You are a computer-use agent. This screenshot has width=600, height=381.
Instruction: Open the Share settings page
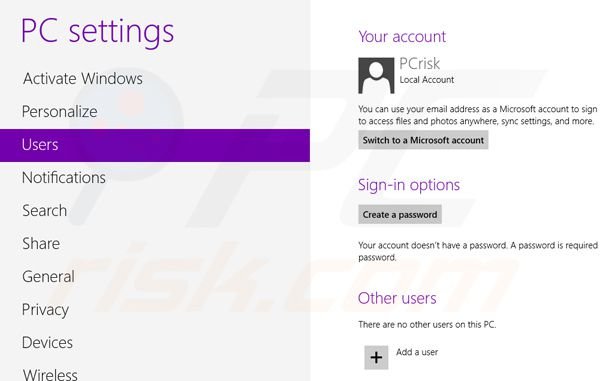coord(41,244)
